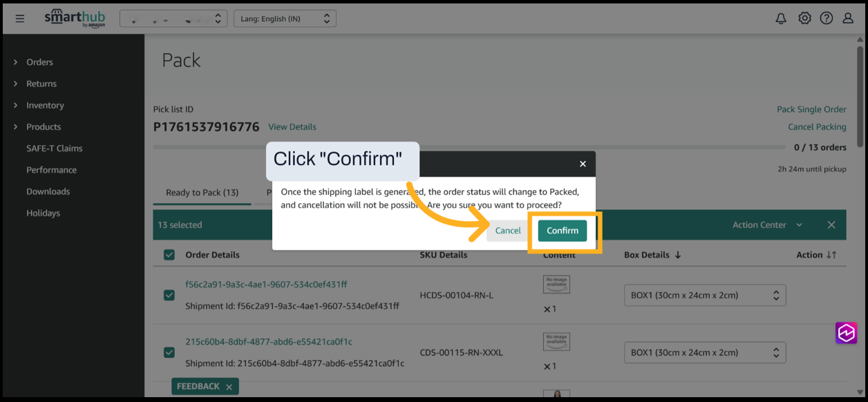Viewport: 868px width, 402px height.
Task: Open SAFE-T Claims in sidebar
Action: point(54,149)
